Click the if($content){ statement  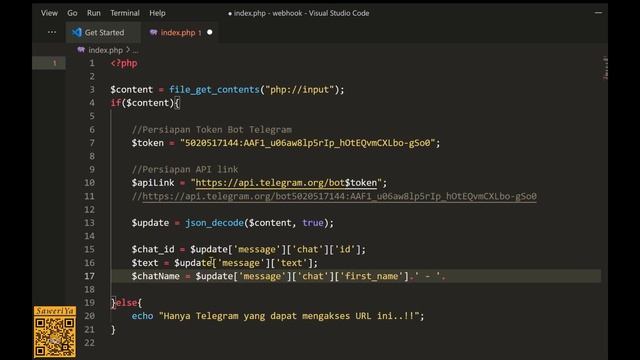click(x=145, y=103)
